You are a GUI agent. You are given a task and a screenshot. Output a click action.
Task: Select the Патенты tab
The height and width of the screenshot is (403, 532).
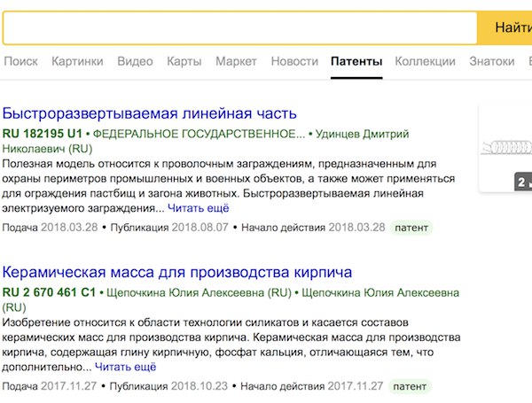356,61
